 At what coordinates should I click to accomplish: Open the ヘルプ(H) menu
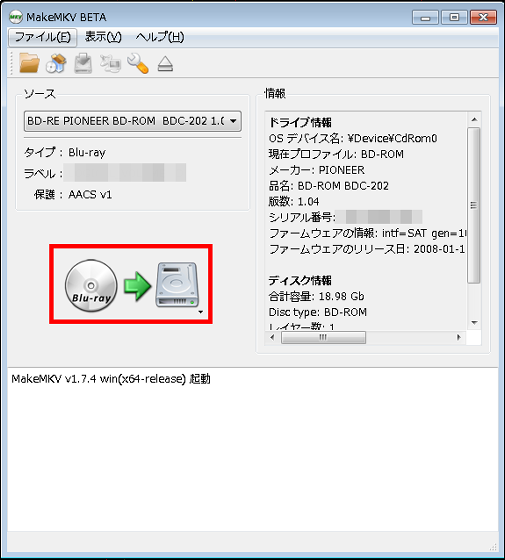[160, 37]
